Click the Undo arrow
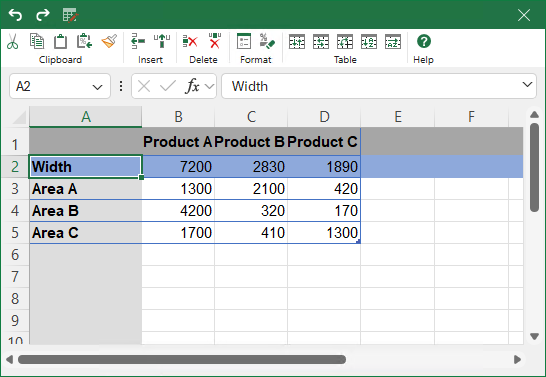 (15, 15)
